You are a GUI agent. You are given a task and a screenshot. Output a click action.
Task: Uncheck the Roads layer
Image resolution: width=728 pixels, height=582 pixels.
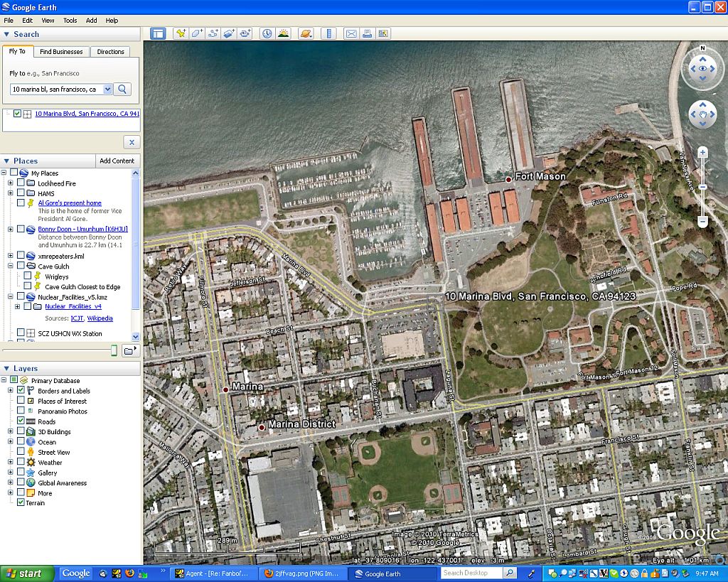click(x=21, y=421)
